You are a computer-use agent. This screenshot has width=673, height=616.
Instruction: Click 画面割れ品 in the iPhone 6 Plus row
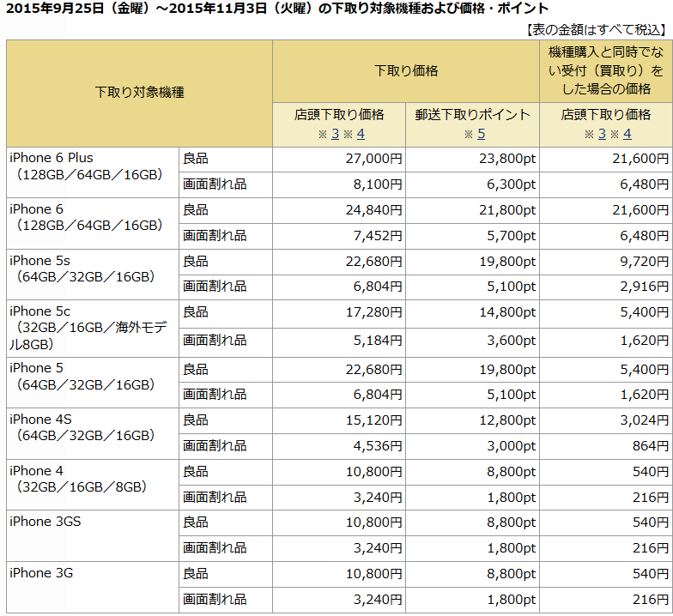click(215, 184)
